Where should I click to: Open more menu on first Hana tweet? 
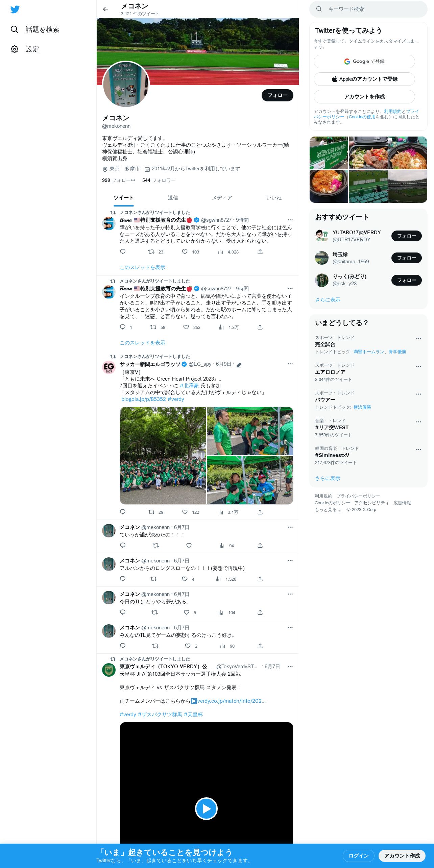[x=290, y=220]
